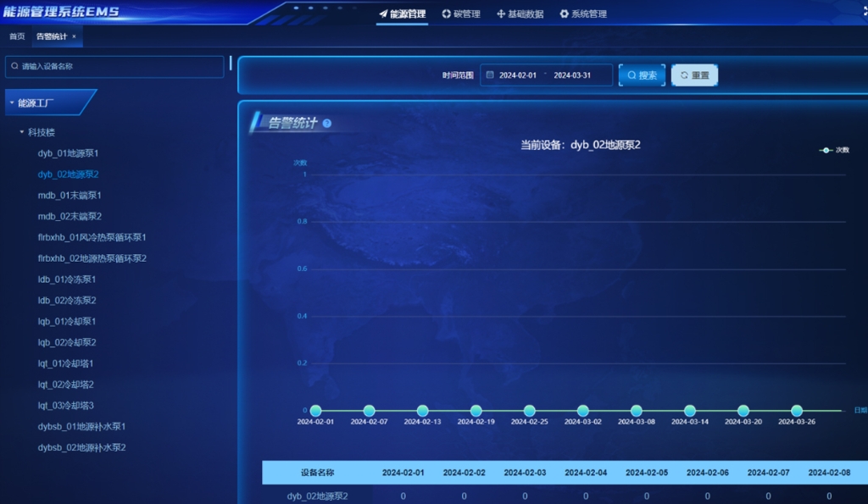
Task: Click the magnifier icon in device search box
Action: (14, 66)
